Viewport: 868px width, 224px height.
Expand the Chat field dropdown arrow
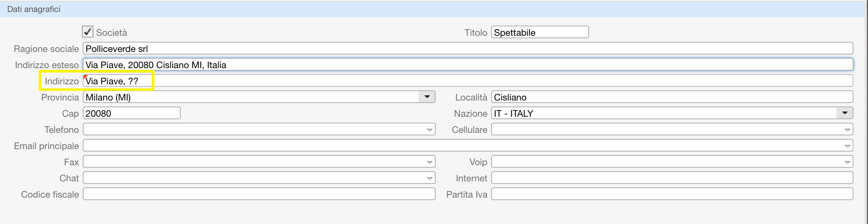tap(429, 178)
